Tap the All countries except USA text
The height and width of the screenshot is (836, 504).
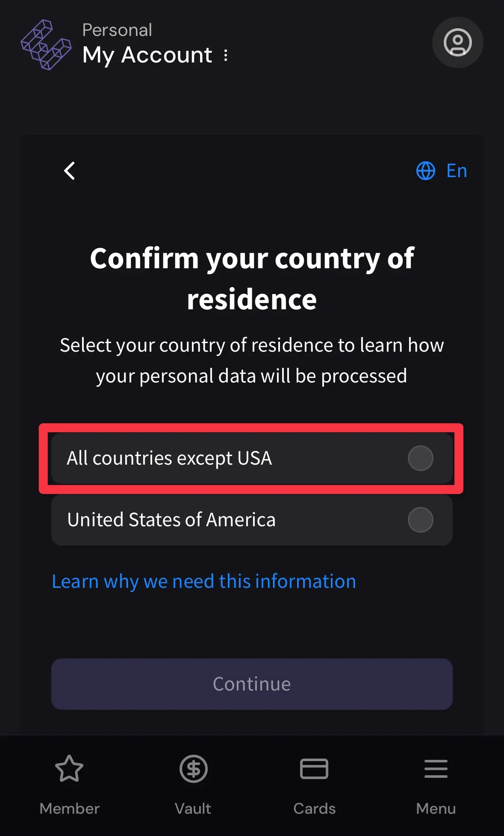[x=169, y=458]
